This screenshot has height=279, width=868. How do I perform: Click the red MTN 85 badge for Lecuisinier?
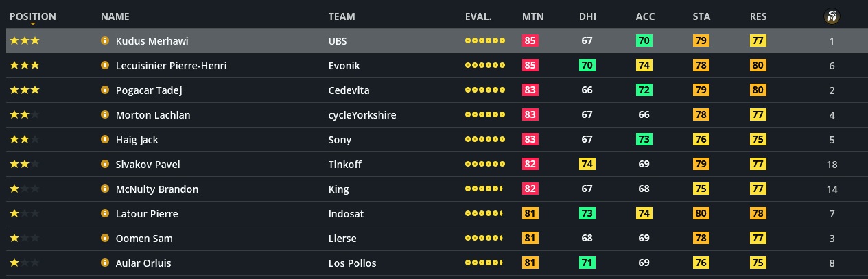530,66
